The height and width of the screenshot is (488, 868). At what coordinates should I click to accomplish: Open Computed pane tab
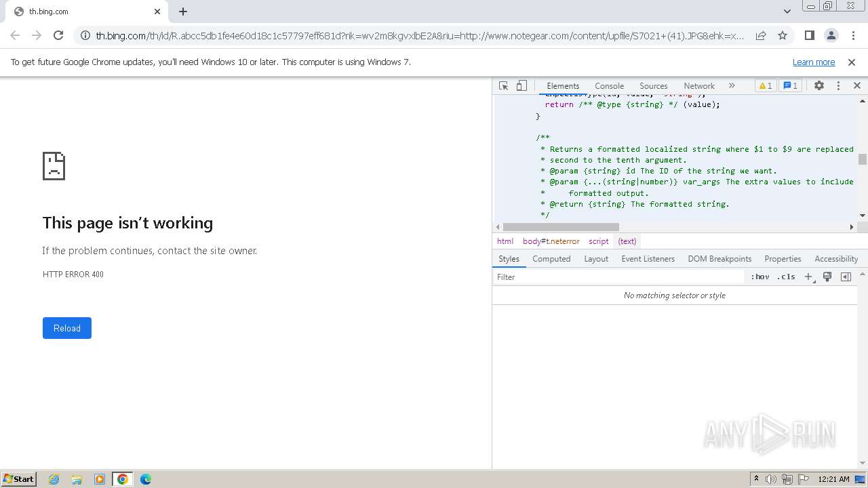coord(551,259)
